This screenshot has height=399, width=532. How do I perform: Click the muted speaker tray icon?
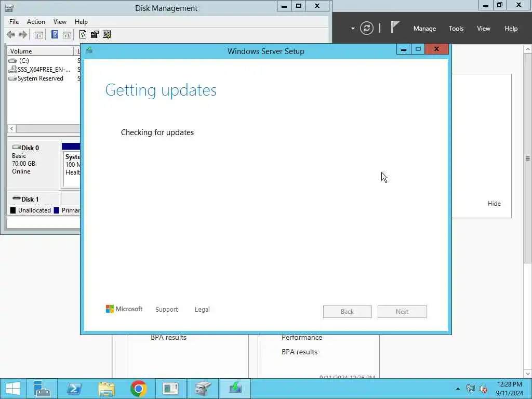pyautogui.click(x=483, y=389)
